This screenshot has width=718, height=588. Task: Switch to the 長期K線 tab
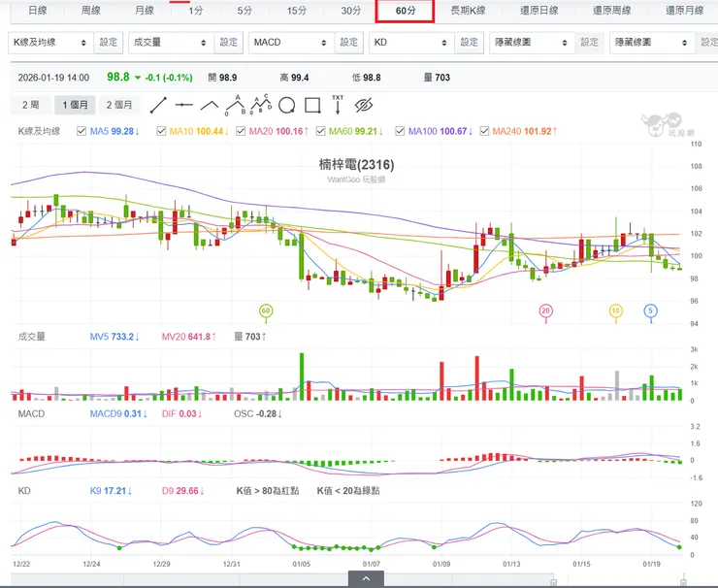coord(468,11)
